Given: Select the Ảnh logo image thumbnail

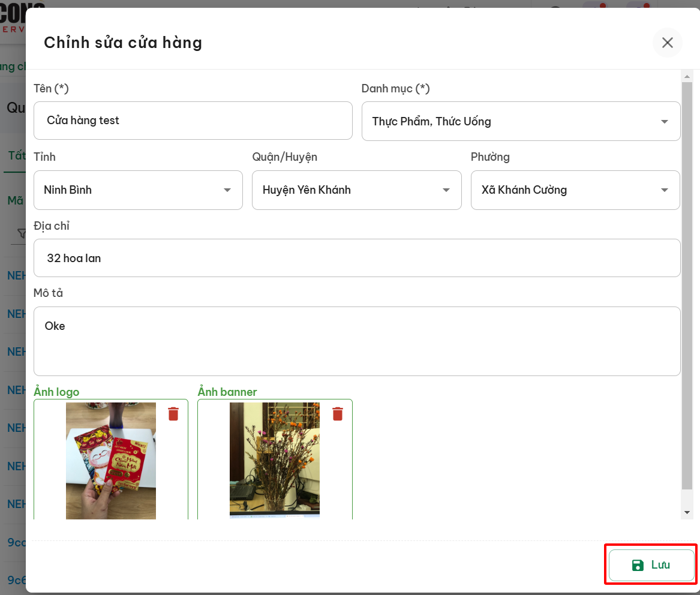Looking at the screenshot, I should tap(111, 460).
